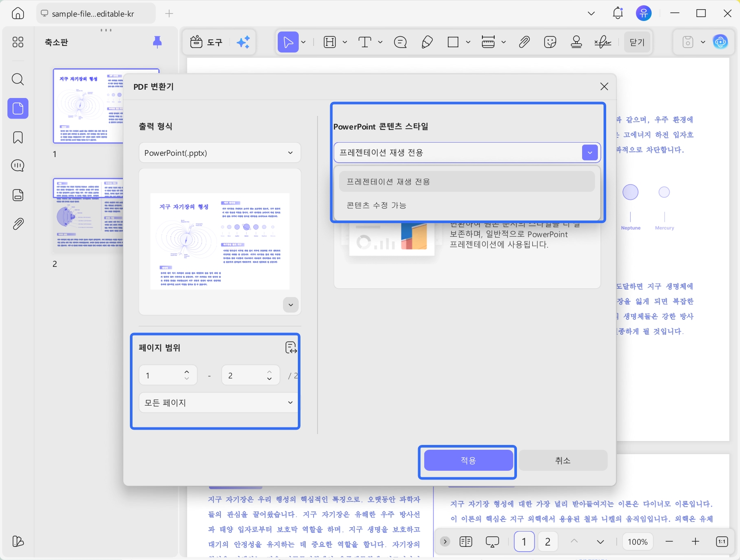Go to the home screen icon
This screenshot has width=740, height=560.
18,13
